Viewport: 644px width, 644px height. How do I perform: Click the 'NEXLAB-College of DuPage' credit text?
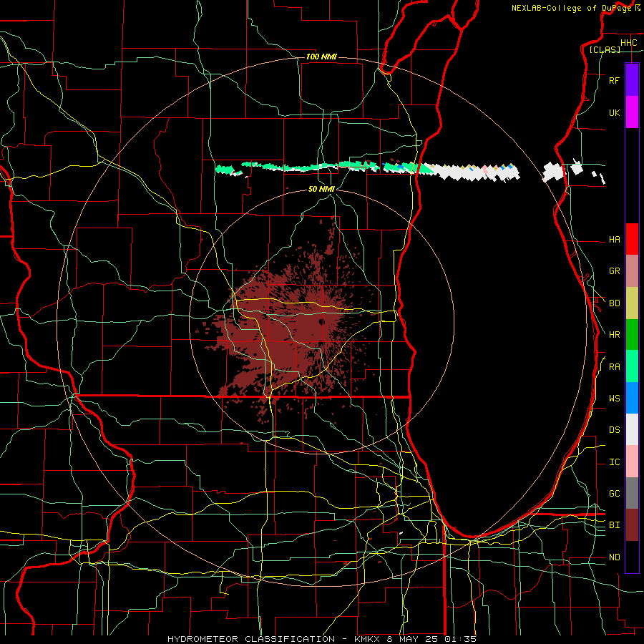click(571, 8)
